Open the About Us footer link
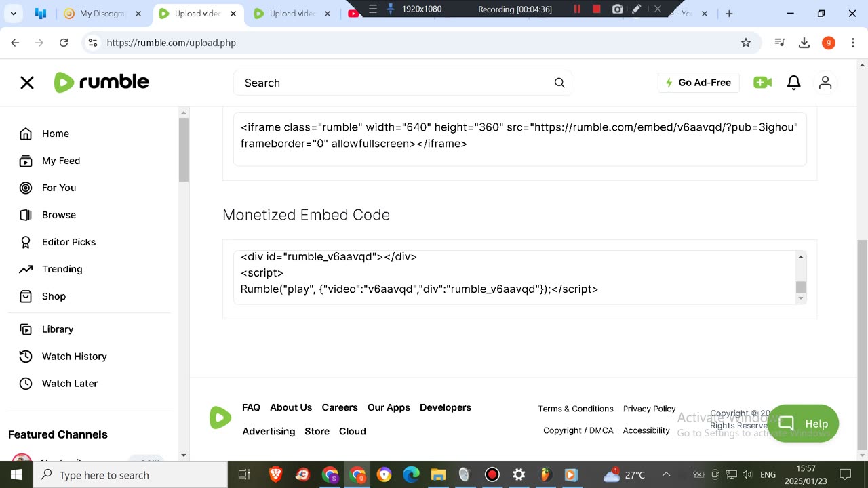 click(x=291, y=407)
